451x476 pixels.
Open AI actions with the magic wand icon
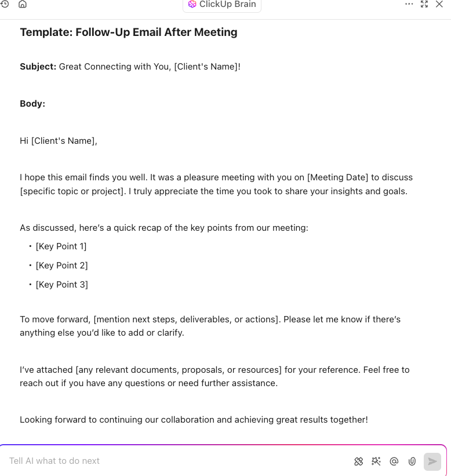click(376, 461)
